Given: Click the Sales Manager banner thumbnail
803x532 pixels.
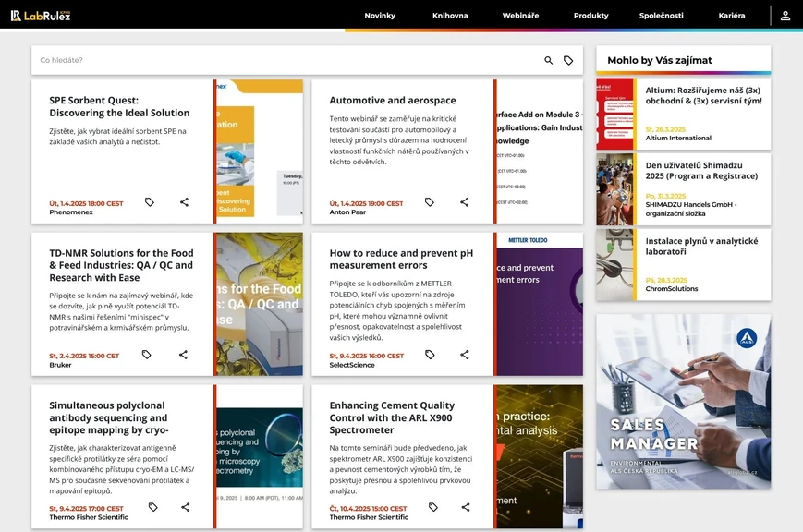Looking at the screenshot, I should [683, 406].
